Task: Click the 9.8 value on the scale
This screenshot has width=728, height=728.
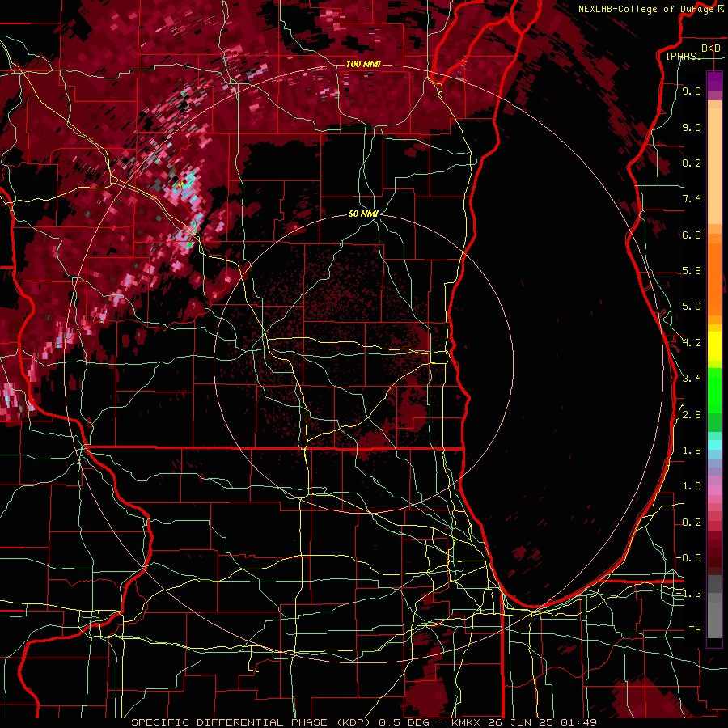Action: coord(692,91)
